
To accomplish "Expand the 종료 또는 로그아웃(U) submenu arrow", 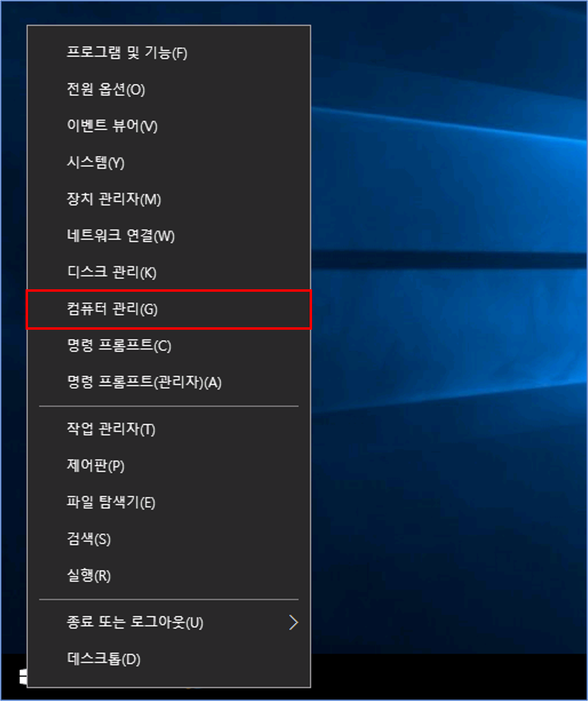I will (x=293, y=622).
